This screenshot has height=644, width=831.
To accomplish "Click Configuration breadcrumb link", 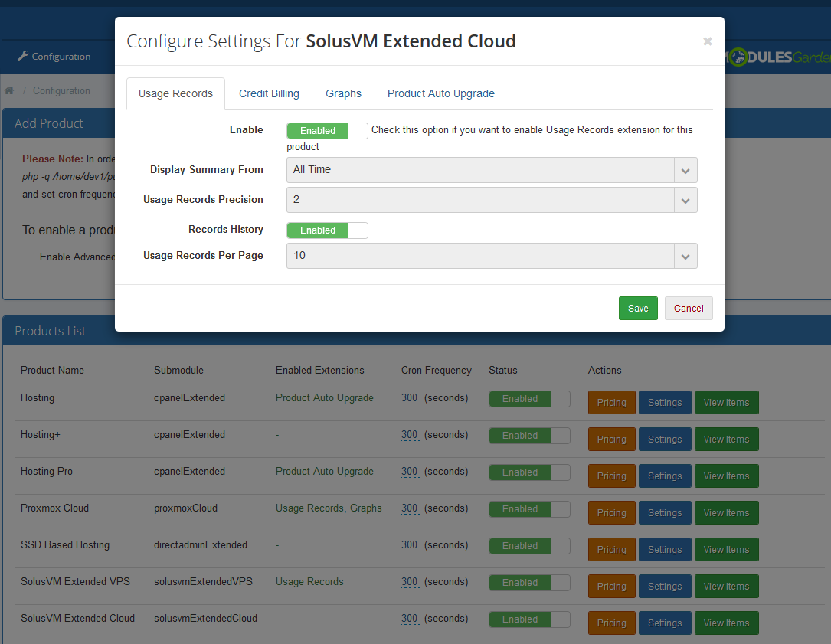I will [x=61, y=90].
